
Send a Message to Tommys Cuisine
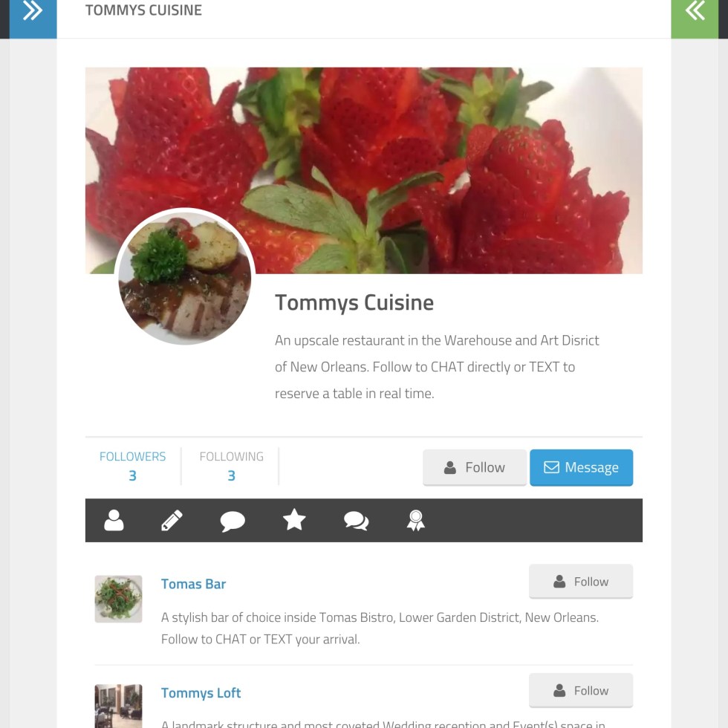[x=581, y=467]
